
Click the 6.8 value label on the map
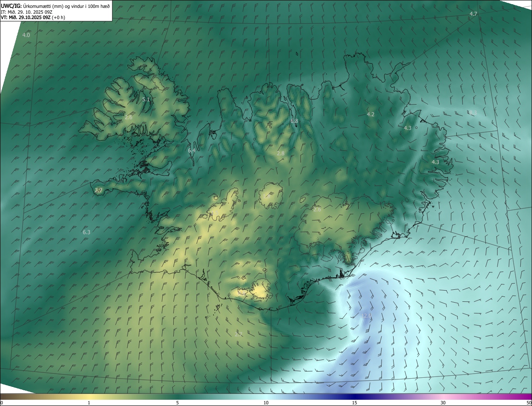[x=294, y=121]
